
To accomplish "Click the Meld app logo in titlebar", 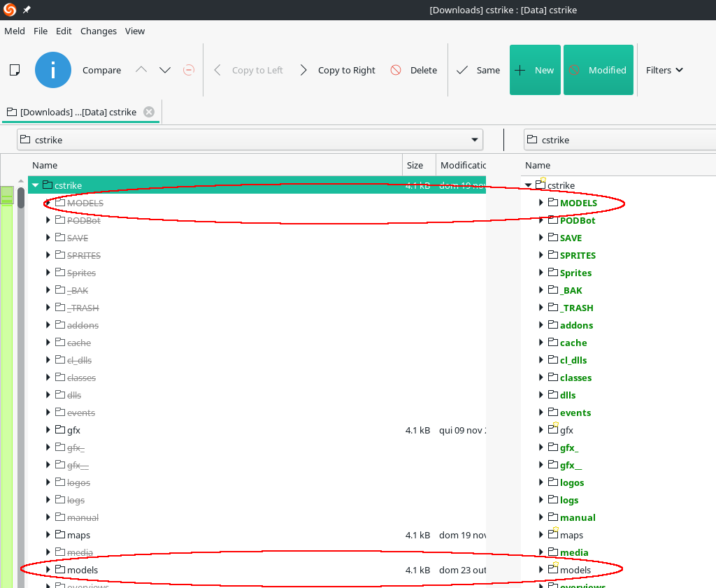I will (x=10, y=10).
